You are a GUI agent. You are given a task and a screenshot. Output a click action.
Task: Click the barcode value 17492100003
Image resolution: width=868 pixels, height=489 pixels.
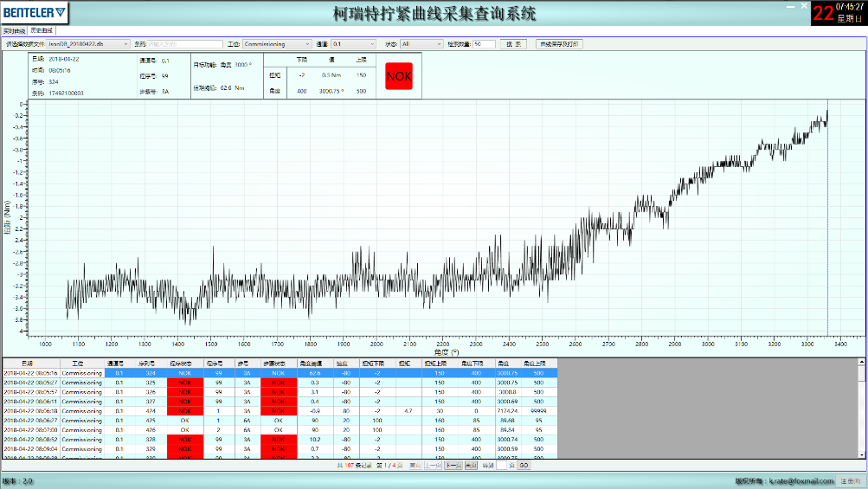pos(66,93)
